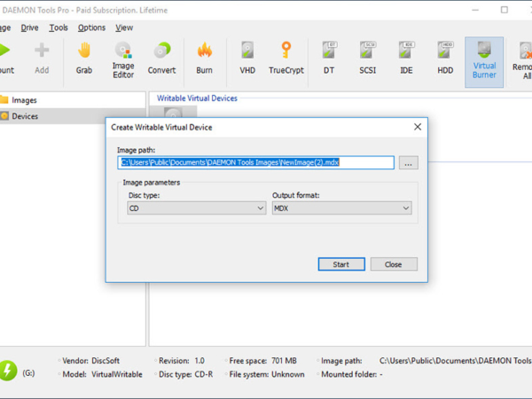The height and width of the screenshot is (399, 532).
Task: Minimize the DAEMON Tools Pro window
Action: (x=475, y=10)
